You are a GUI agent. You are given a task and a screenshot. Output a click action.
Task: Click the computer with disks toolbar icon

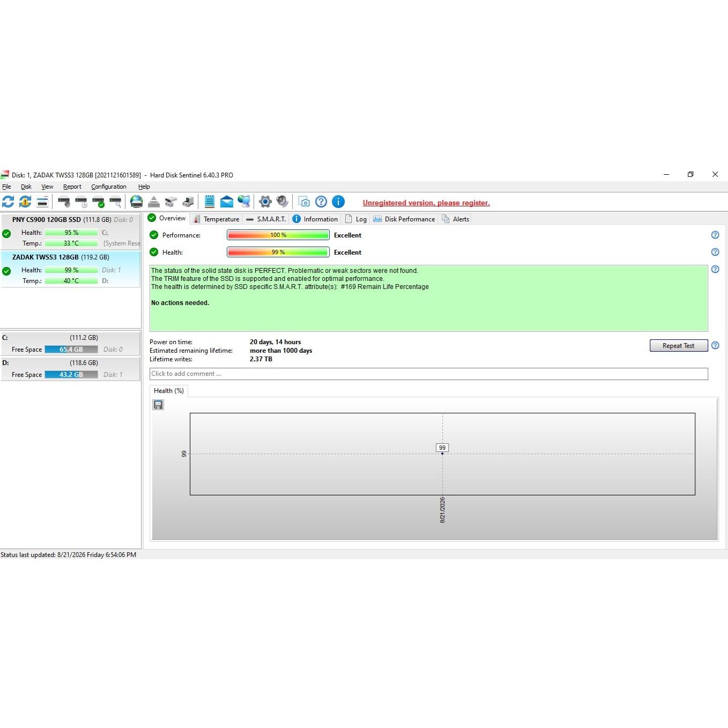pyautogui.click(x=188, y=202)
